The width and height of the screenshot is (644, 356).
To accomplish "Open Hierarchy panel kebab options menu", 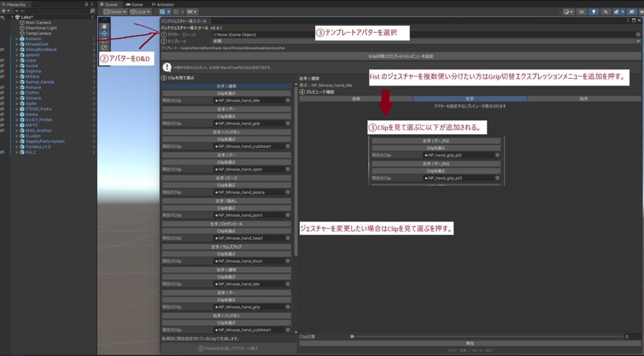I will (92, 4).
